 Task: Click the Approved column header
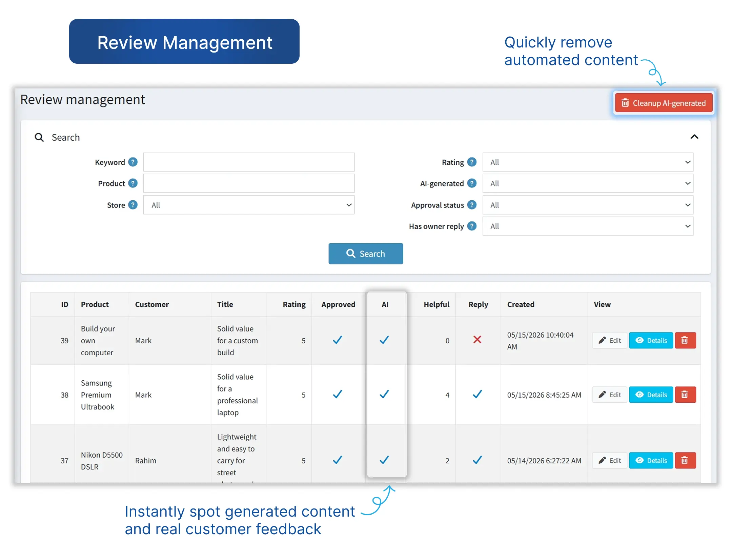pyautogui.click(x=338, y=304)
